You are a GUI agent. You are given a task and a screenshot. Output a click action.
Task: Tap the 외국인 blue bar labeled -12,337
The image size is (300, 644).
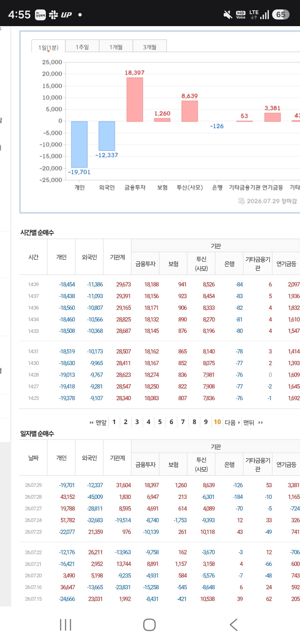(x=107, y=136)
